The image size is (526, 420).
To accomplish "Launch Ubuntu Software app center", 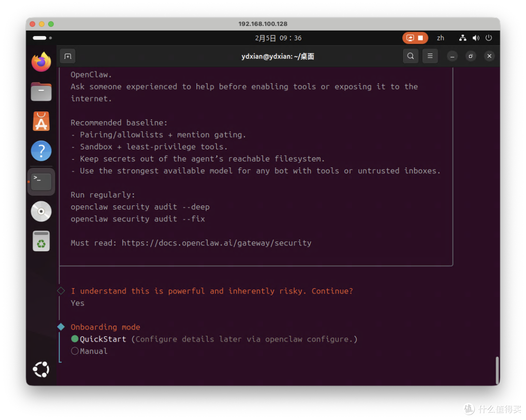I will (41, 121).
